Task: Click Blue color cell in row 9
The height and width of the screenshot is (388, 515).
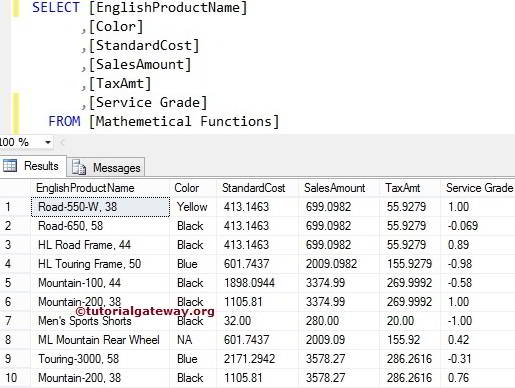Action: click(193, 359)
